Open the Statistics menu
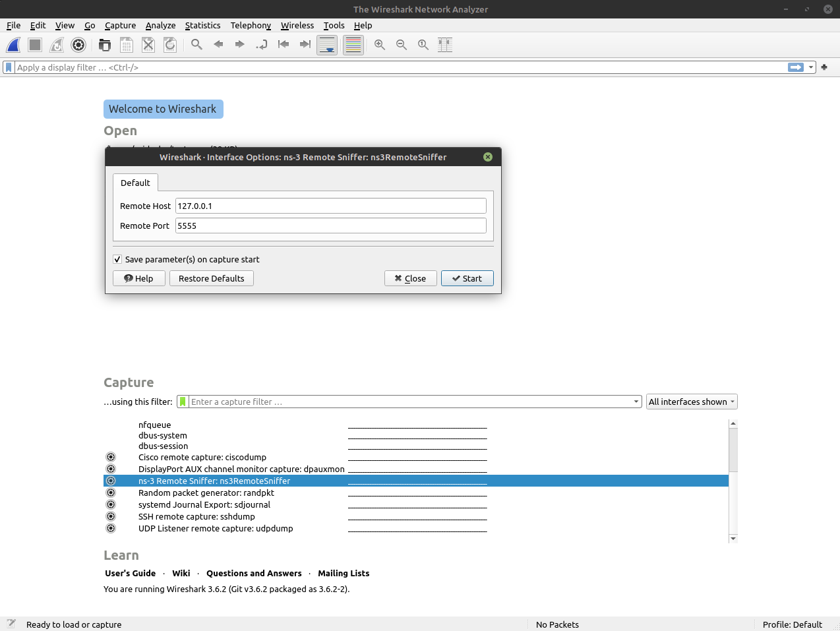 (x=203, y=25)
